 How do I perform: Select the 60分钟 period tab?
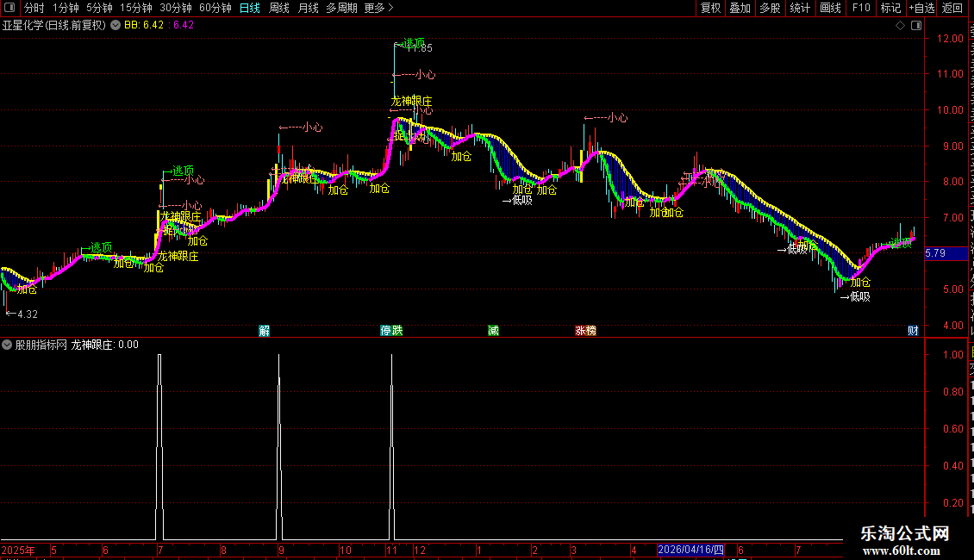coord(215,8)
